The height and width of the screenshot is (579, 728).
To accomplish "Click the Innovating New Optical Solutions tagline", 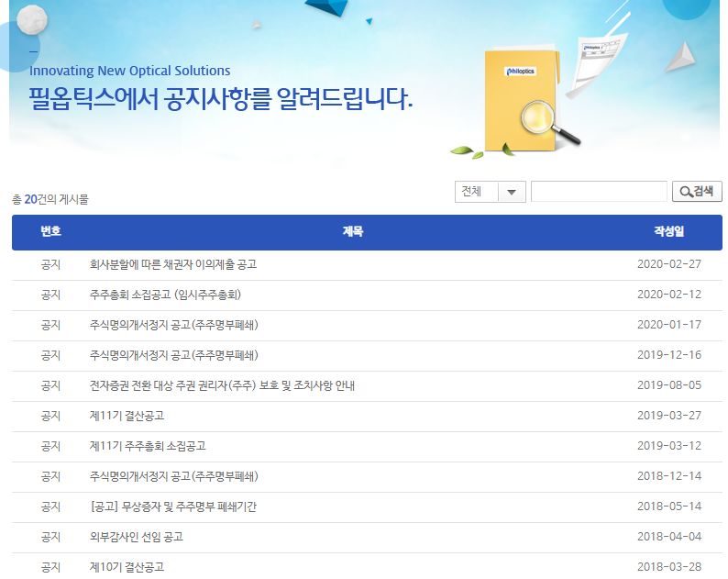I will [129, 71].
